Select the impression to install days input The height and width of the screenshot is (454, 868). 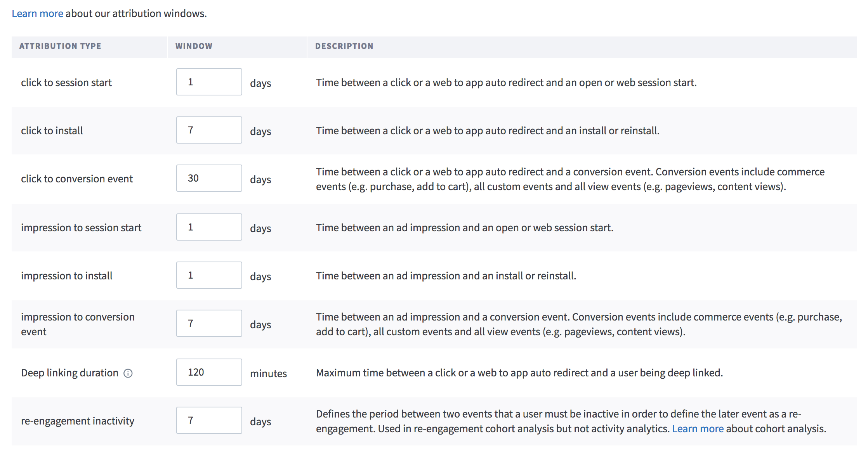[209, 275]
